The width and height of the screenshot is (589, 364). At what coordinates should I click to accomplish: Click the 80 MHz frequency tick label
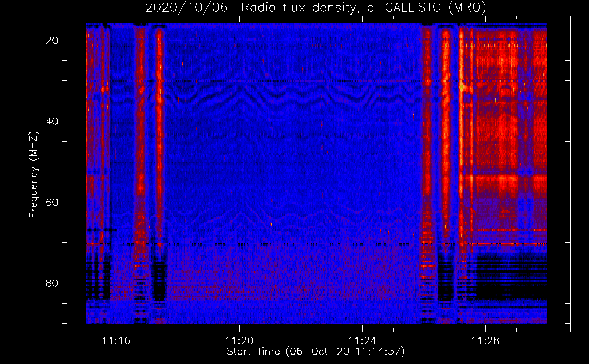coord(52,283)
